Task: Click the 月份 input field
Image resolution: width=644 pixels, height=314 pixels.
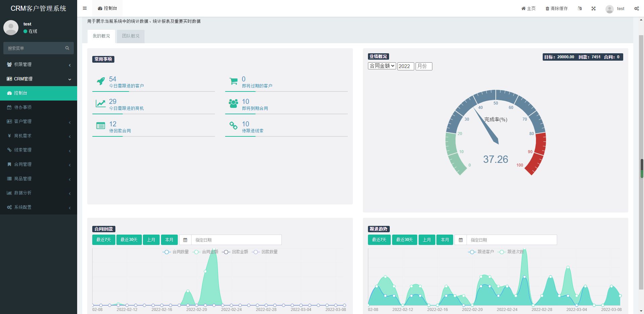Action: [424, 66]
